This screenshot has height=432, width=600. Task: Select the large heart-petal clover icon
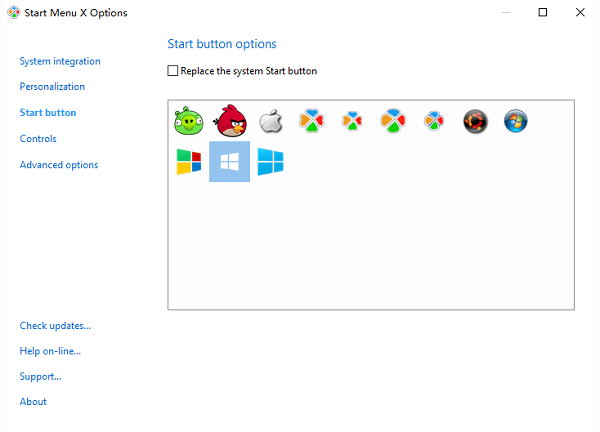click(x=311, y=121)
